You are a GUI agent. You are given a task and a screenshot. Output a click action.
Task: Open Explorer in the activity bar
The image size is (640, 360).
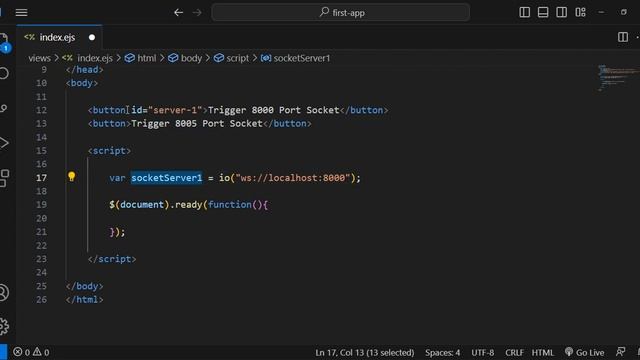pyautogui.click(x=4, y=42)
